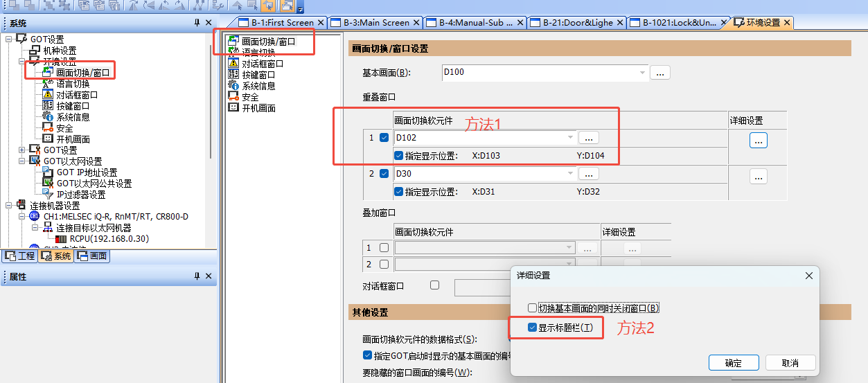Uncheck 显示标题栏 option
The width and height of the screenshot is (868, 383).
(532, 327)
